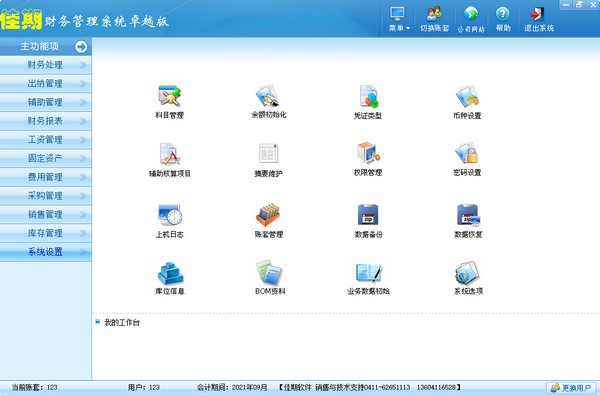This screenshot has height=395, width=600.
Task: Select 工资管理 in sidebar
Action: point(46,140)
